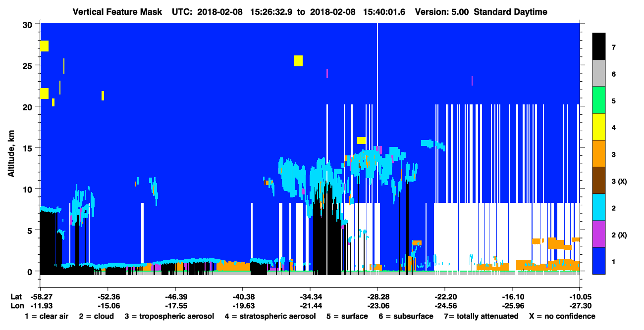The height and width of the screenshot is (330, 644).
Task: Click the '5 = surface' legend text
Action: 347,316
